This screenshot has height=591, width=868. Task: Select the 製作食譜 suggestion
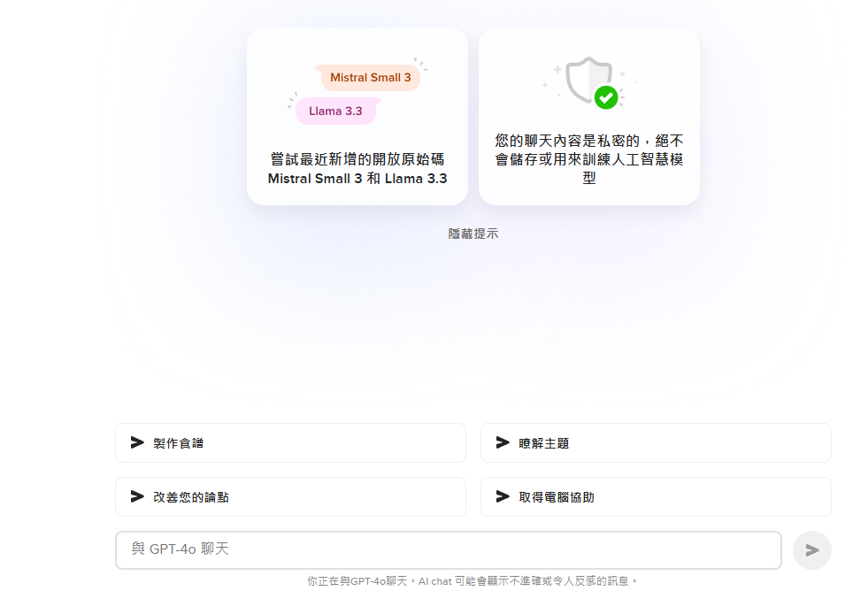(x=290, y=442)
